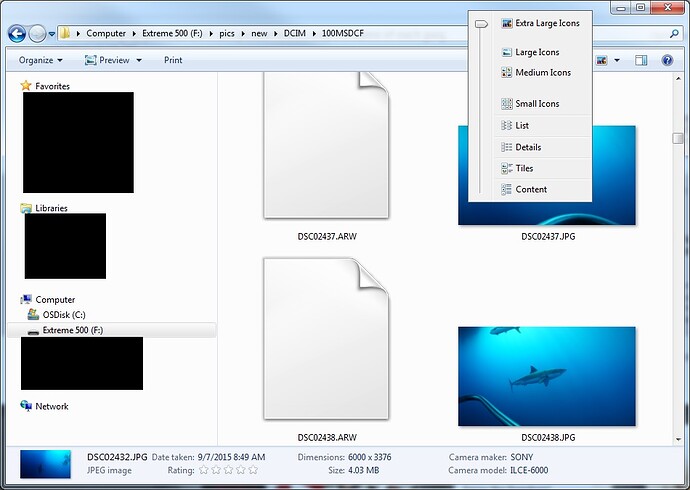The width and height of the screenshot is (690, 490).
Task: Choose Small Icons view
Action: 531,104
